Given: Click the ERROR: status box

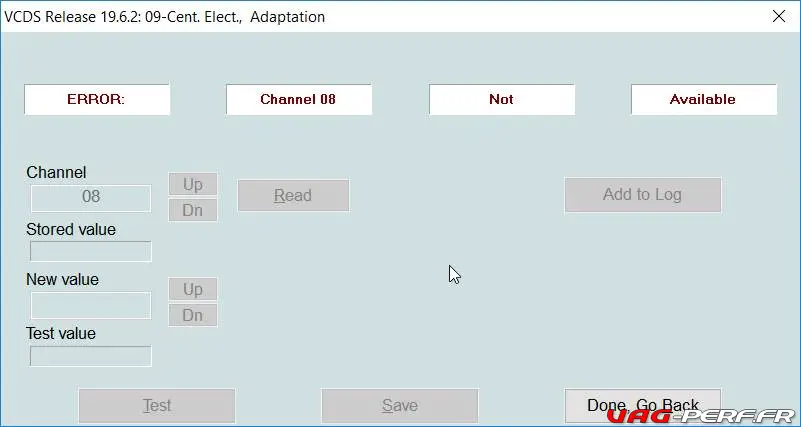Looking at the screenshot, I should [x=97, y=100].
